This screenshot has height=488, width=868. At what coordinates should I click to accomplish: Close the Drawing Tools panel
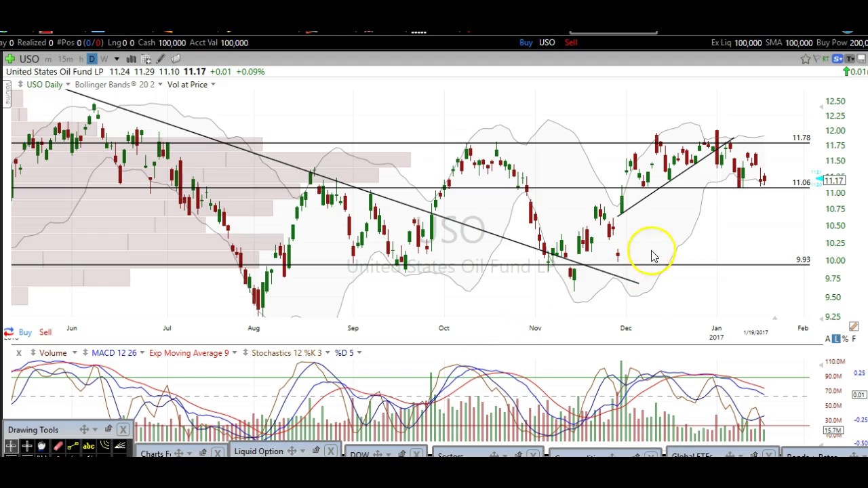tap(123, 429)
